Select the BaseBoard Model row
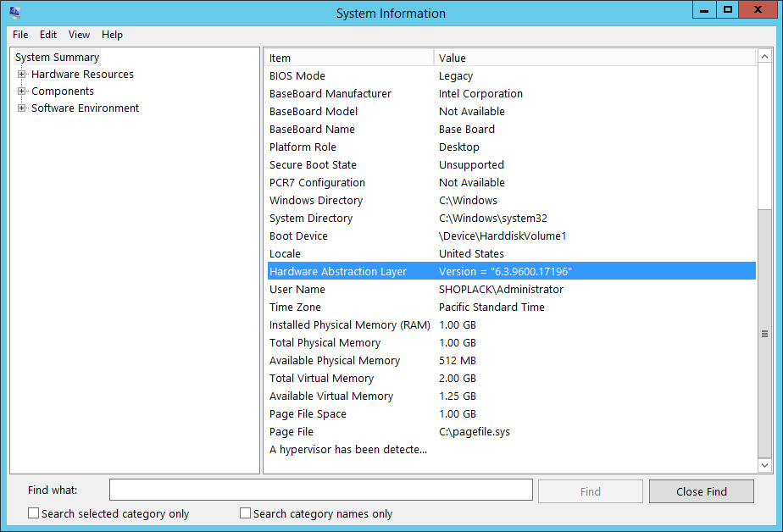783x532 pixels. click(511, 111)
